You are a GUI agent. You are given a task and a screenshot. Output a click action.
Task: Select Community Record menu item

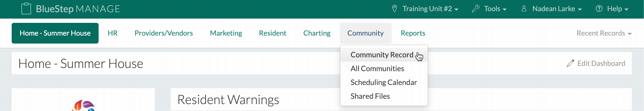click(382, 55)
